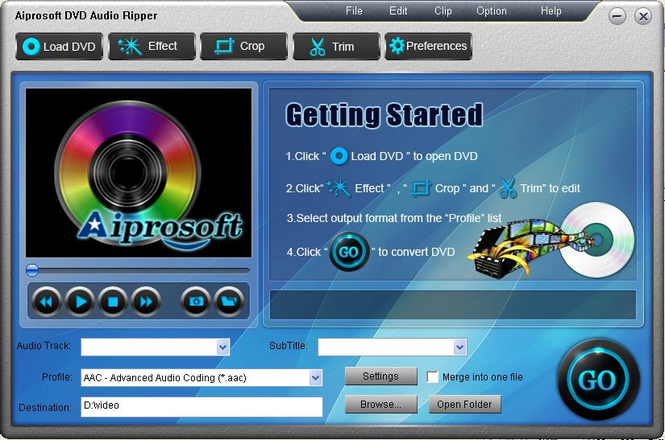Open the Help menu
The height and width of the screenshot is (440, 665).
551,11
